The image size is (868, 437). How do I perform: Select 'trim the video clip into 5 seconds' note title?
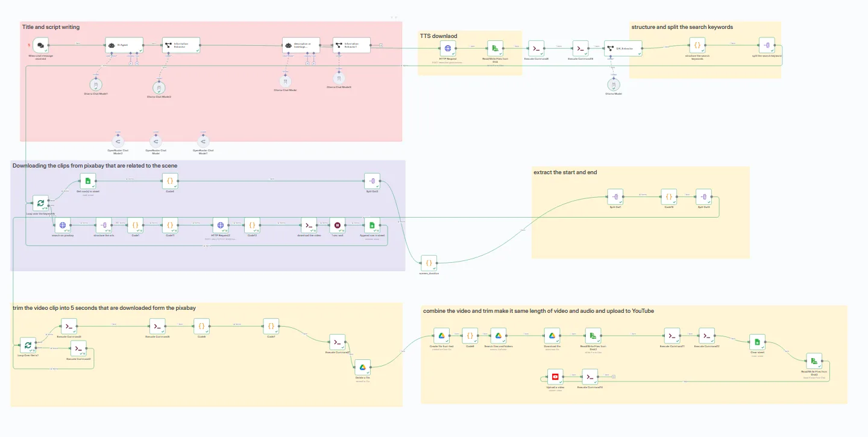coord(104,308)
